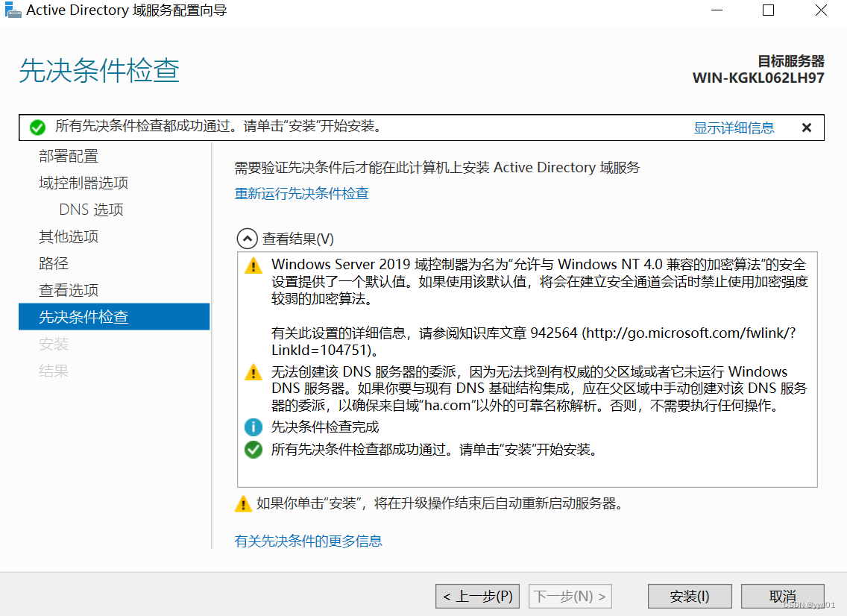This screenshot has height=616, width=847.
Task: Close the wizard window
Action: (x=821, y=10)
